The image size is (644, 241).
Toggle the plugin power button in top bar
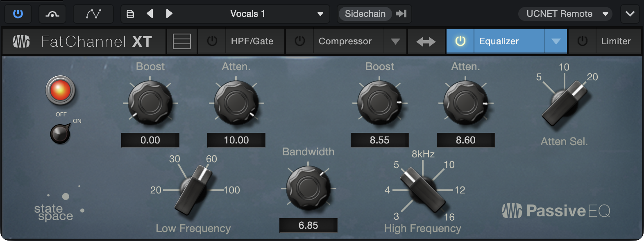[18, 14]
